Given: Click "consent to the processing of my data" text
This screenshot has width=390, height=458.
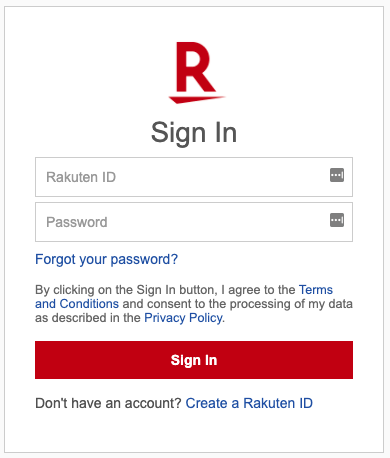Looking at the screenshot, I should point(250,304).
